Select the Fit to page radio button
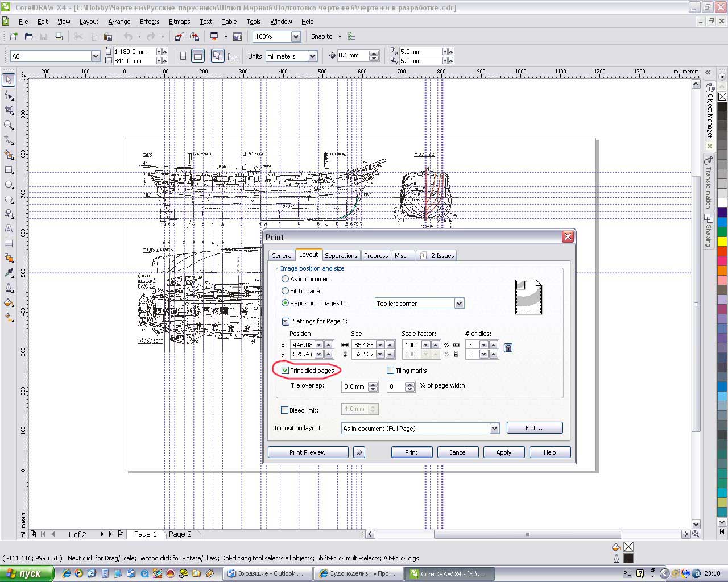Screen dimensions: 728x582 click(x=286, y=291)
